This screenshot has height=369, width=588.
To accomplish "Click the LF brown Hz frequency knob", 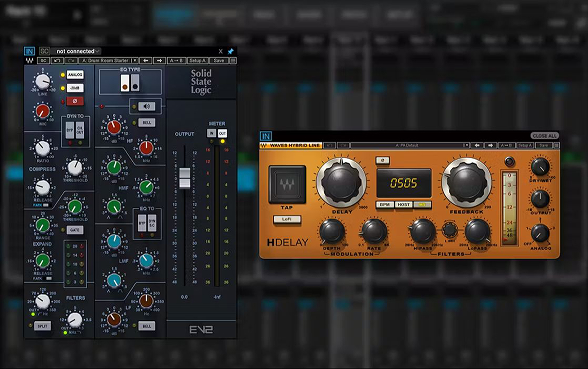I will click(x=146, y=300).
